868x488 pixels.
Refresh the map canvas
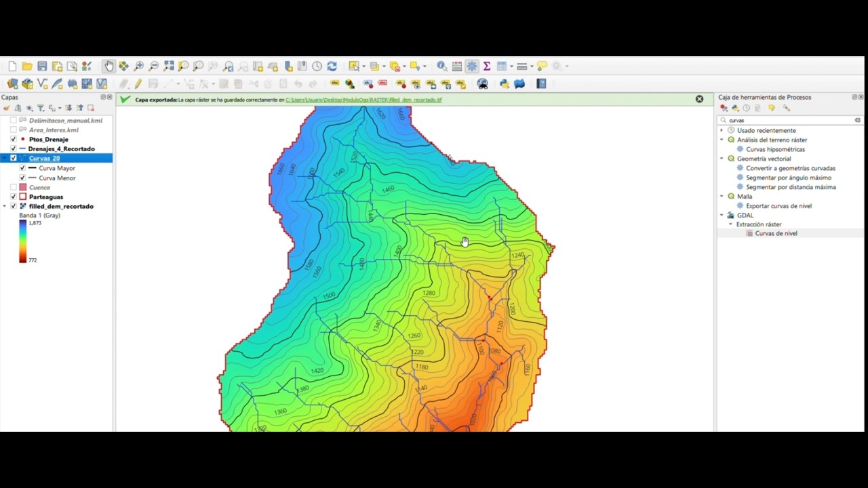click(x=332, y=66)
